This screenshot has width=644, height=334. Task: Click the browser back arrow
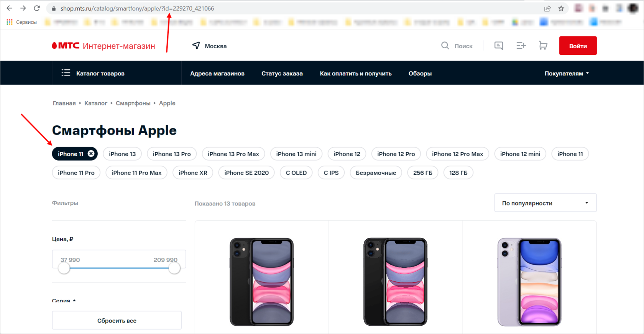point(10,8)
